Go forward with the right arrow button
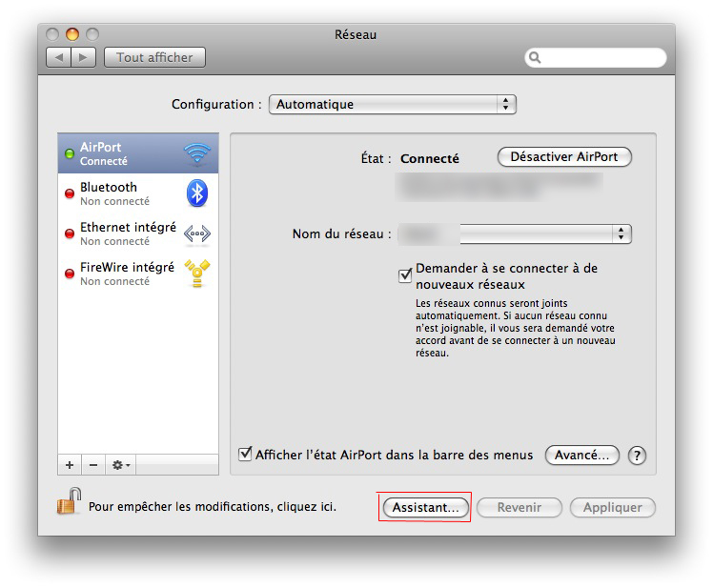 tap(83, 57)
